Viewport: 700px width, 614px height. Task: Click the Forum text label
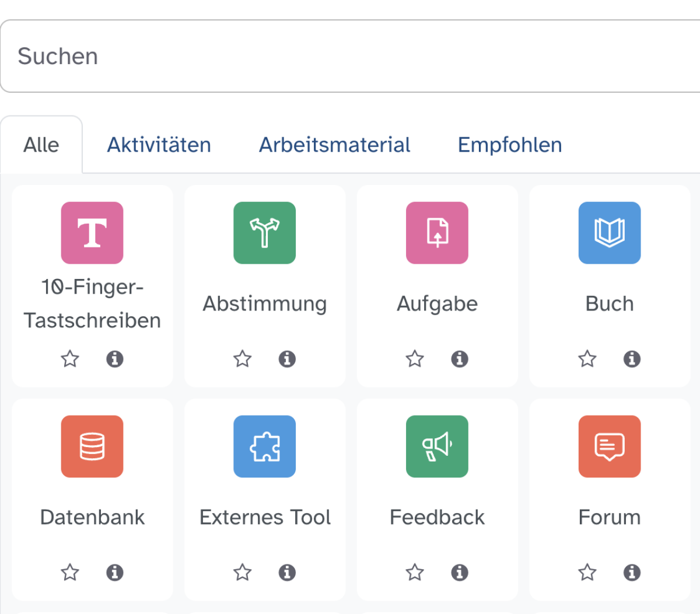pos(610,517)
